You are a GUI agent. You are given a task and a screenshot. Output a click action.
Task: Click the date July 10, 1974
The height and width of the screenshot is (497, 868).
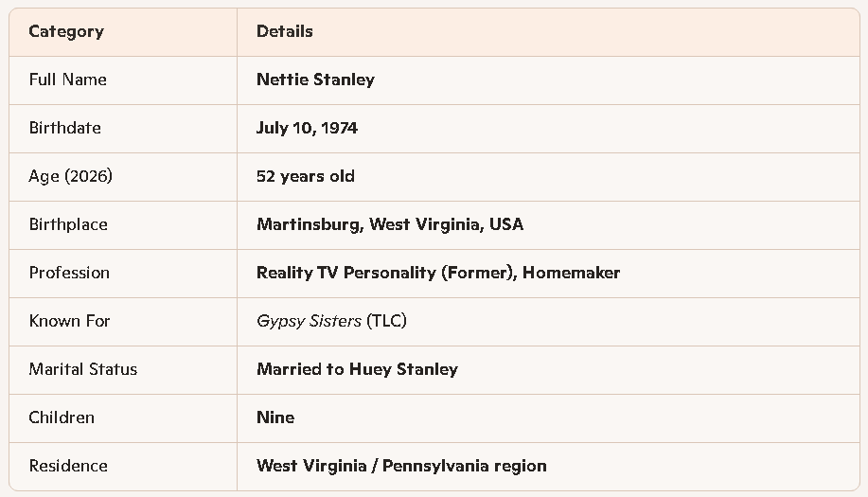tap(307, 128)
